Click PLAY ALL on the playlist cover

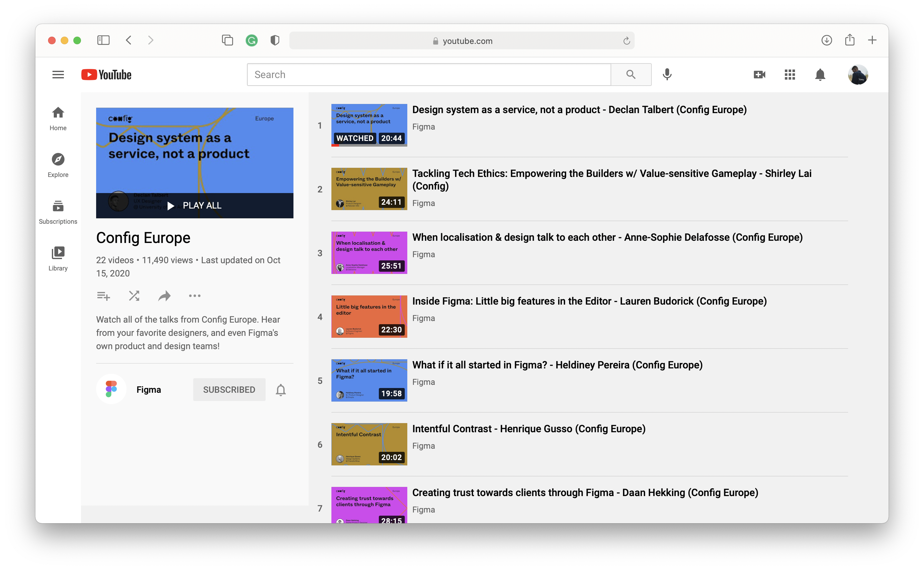195,205
